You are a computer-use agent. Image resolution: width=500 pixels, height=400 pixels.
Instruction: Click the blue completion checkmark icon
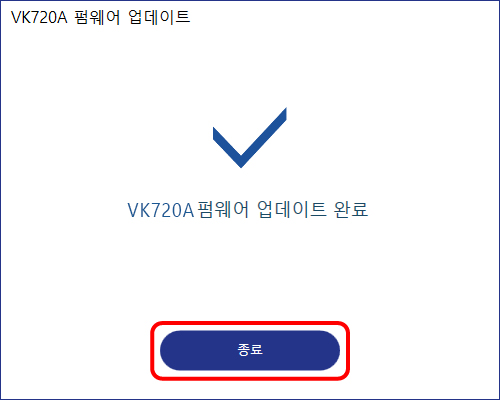250,138
